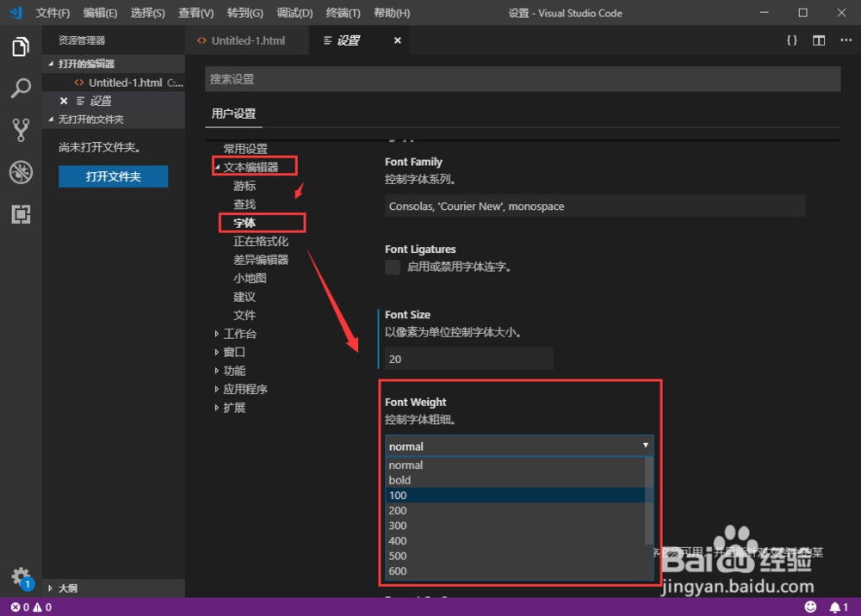Expand the 窗口 settings section
Image resolution: width=861 pixels, height=616 pixels.
217,352
